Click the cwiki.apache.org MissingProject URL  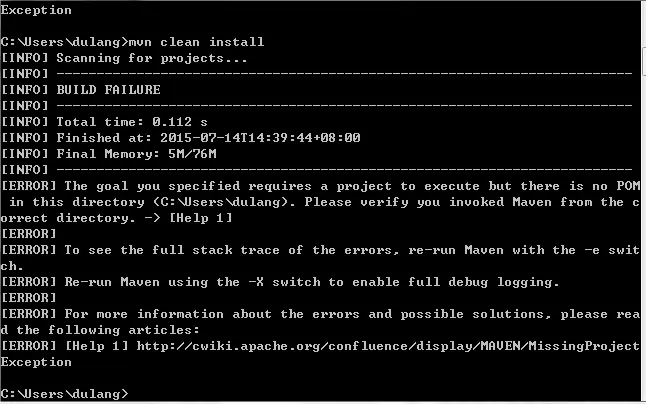point(388,346)
